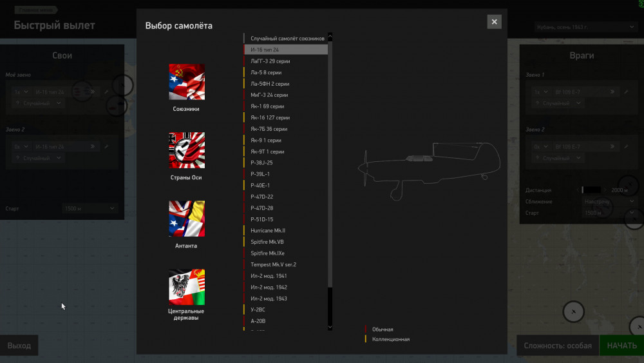This screenshot has height=363, width=644.
Task: Open Враги Звено 1 count dropdown
Action: pos(541,92)
